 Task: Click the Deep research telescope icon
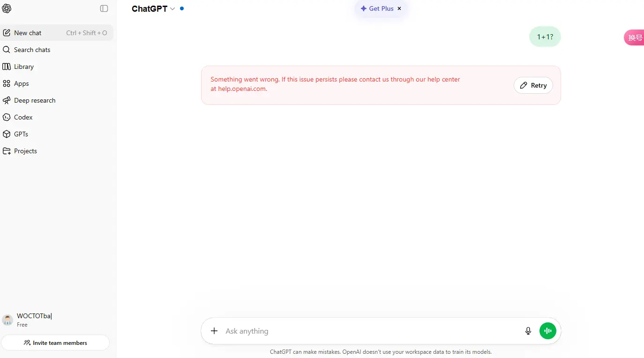coord(7,100)
